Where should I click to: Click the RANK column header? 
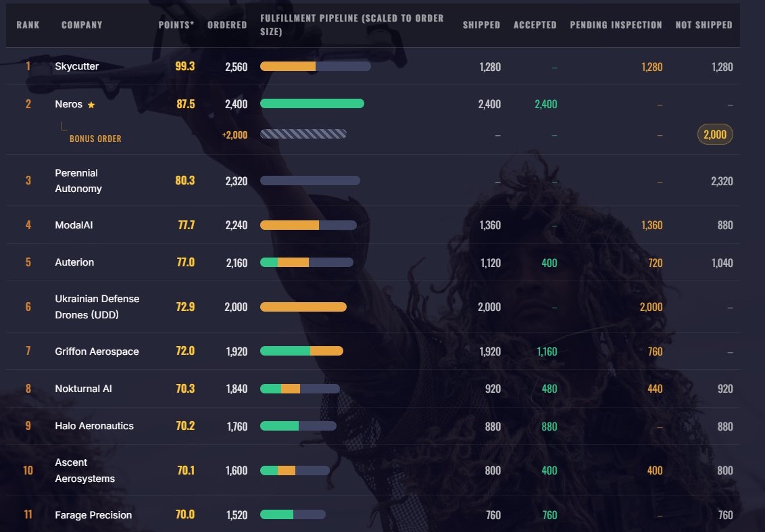pyautogui.click(x=28, y=25)
